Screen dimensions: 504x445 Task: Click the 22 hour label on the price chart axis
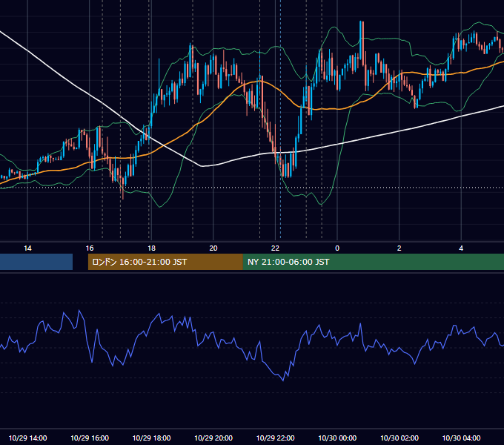275,248
